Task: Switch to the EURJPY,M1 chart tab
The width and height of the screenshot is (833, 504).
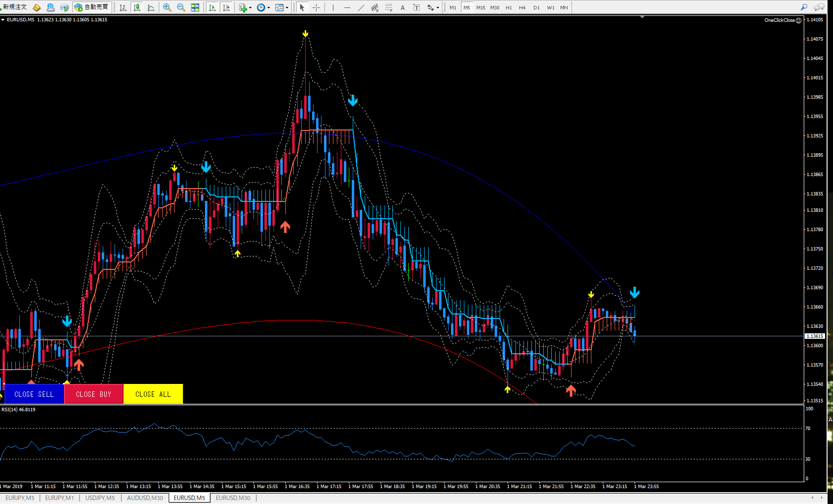Action: pyautogui.click(x=60, y=498)
